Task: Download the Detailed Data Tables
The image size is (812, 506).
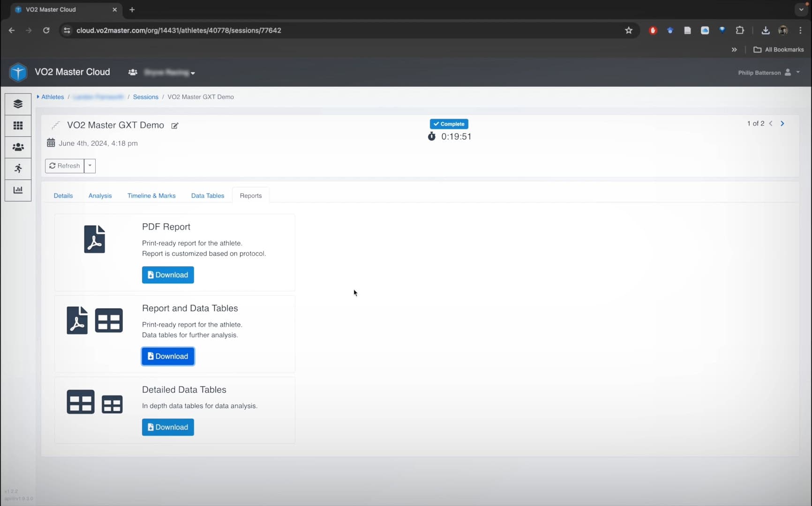Action: pyautogui.click(x=168, y=427)
